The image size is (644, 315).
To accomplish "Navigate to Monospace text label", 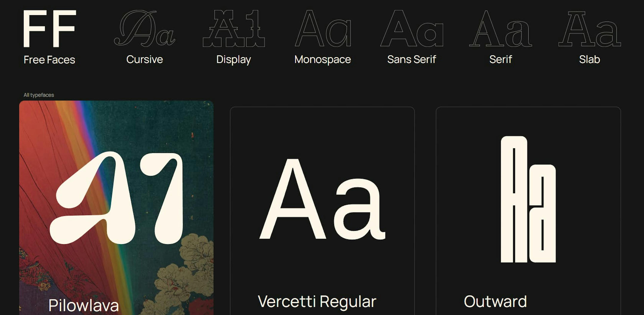I will [323, 60].
